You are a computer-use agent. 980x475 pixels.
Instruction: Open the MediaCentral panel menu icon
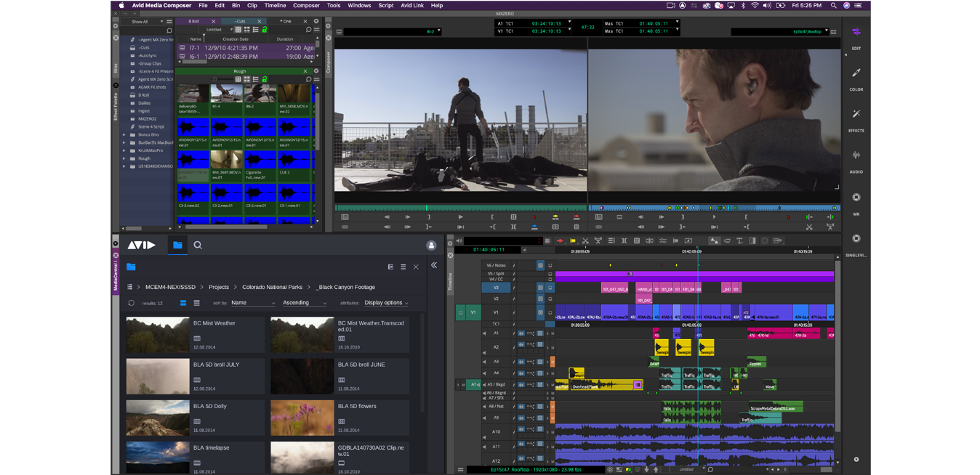click(403, 267)
